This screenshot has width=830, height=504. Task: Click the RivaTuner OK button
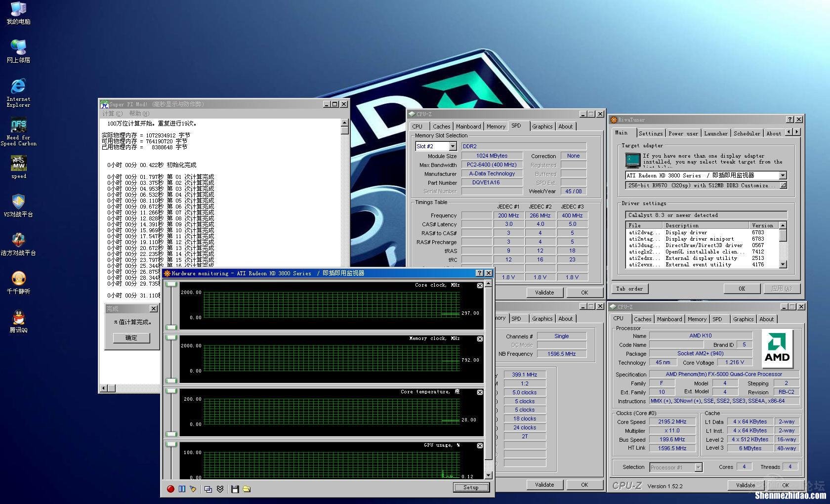(742, 289)
